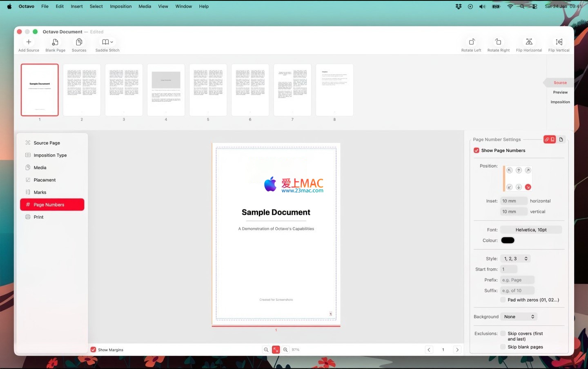Click the black Colour swatch
This screenshot has height=369, width=588.
[508, 240]
